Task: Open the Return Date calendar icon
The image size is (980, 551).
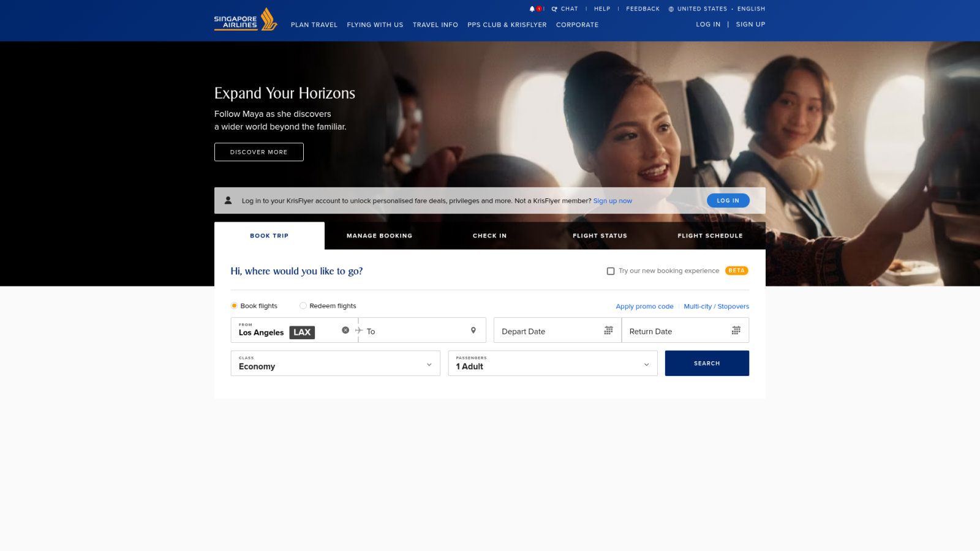Action: click(x=736, y=331)
